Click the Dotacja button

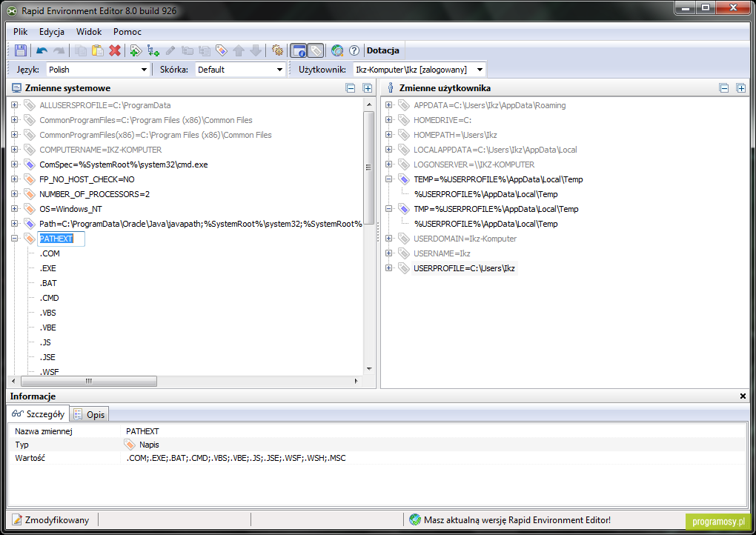point(383,50)
